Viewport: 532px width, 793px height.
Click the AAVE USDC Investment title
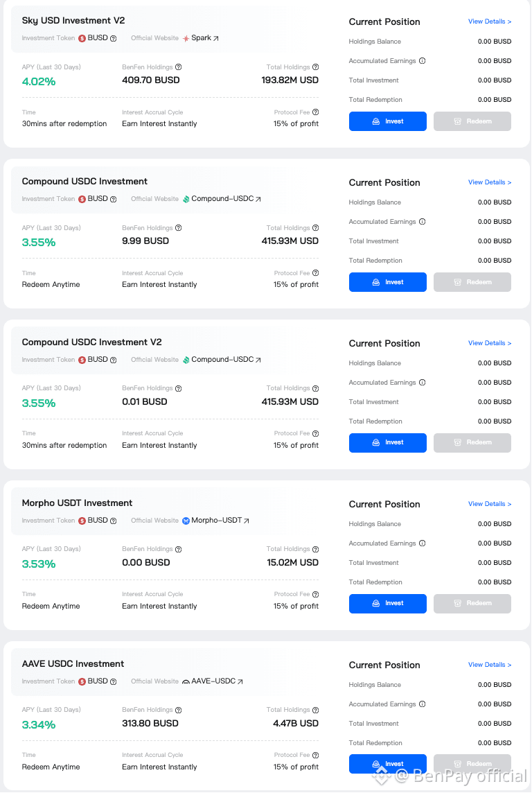[73, 663]
